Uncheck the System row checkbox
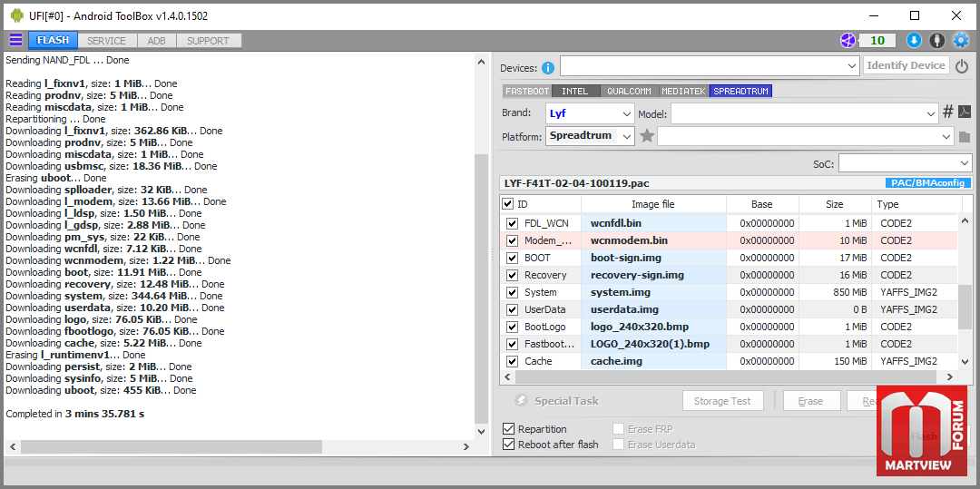This screenshot has width=980, height=489. (x=513, y=292)
